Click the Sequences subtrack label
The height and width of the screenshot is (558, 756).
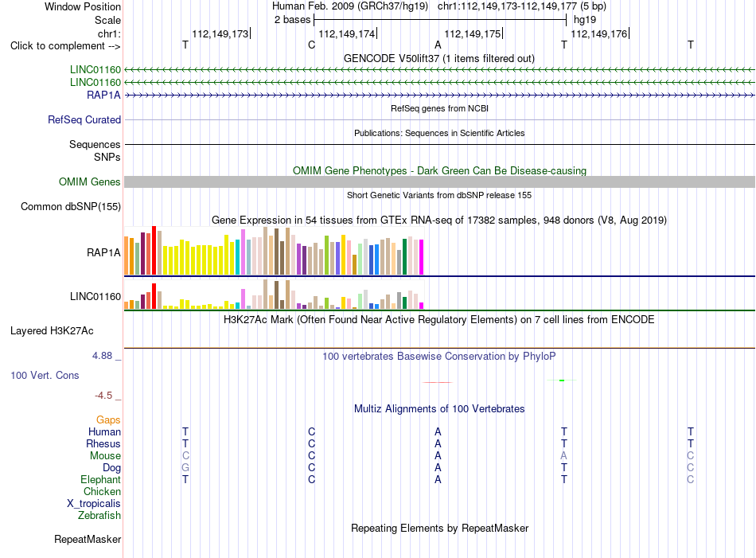(95, 144)
